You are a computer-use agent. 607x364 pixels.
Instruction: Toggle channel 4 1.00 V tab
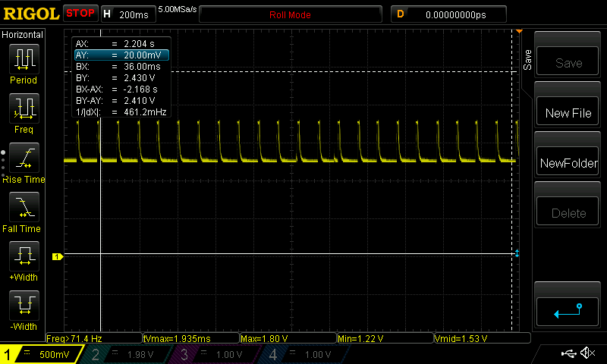[304, 354]
